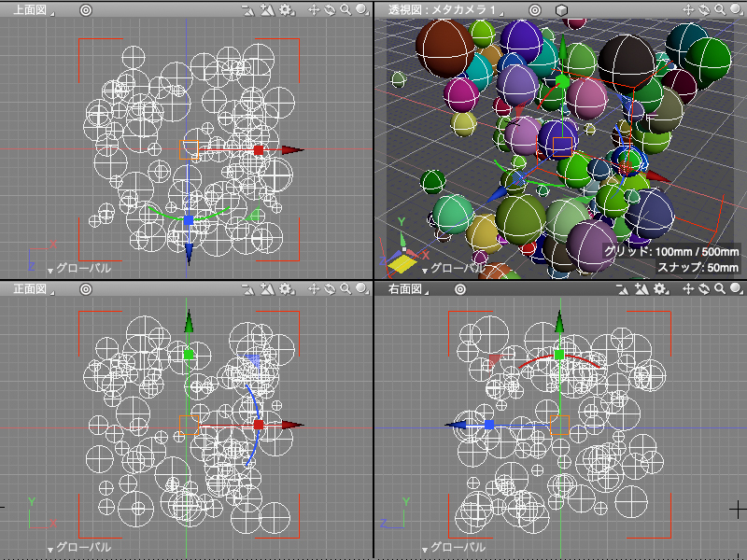Open グローバル coordinate dropdown in top view
Image resolution: width=747 pixels, height=560 pixels.
79,268
